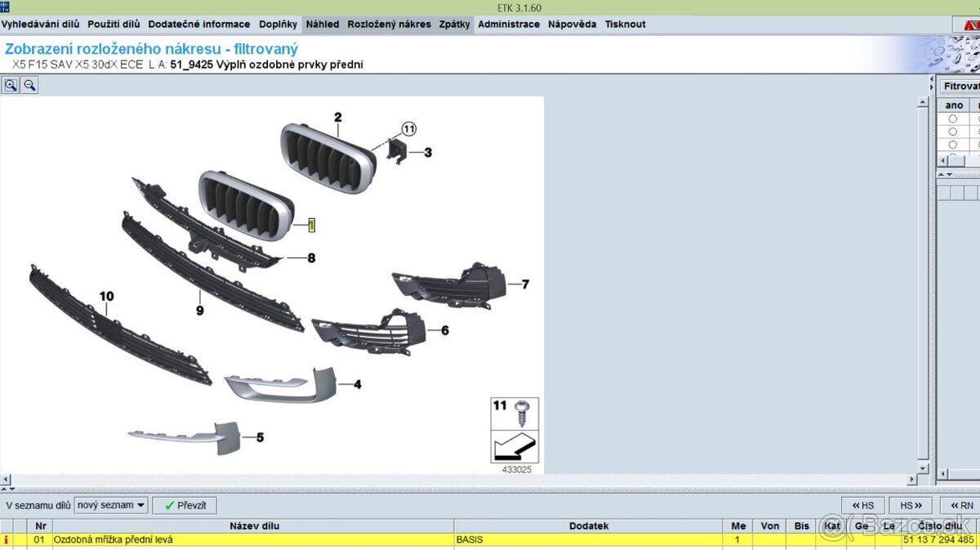The width and height of the screenshot is (980, 550).
Task: Select the first 'ano' radio button
Action: (952, 119)
